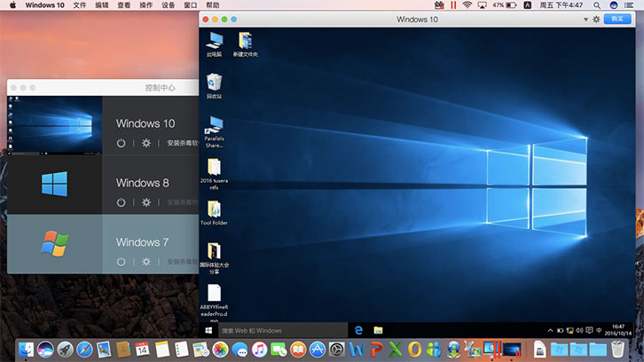Screen dimensions: 644x362
Task: Toggle the power button for Windows 8
Action: tap(122, 202)
